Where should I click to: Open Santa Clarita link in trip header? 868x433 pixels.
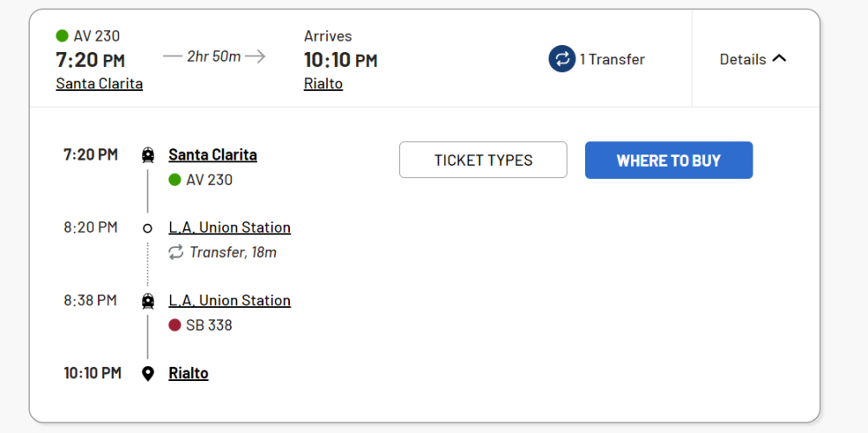click(99, 83)
